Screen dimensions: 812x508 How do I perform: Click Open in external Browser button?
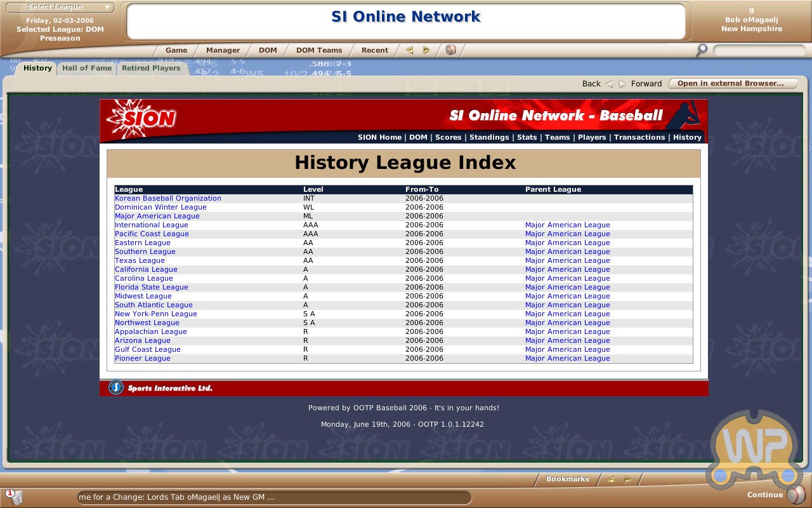pyautogui.click(x=730, y=83)
